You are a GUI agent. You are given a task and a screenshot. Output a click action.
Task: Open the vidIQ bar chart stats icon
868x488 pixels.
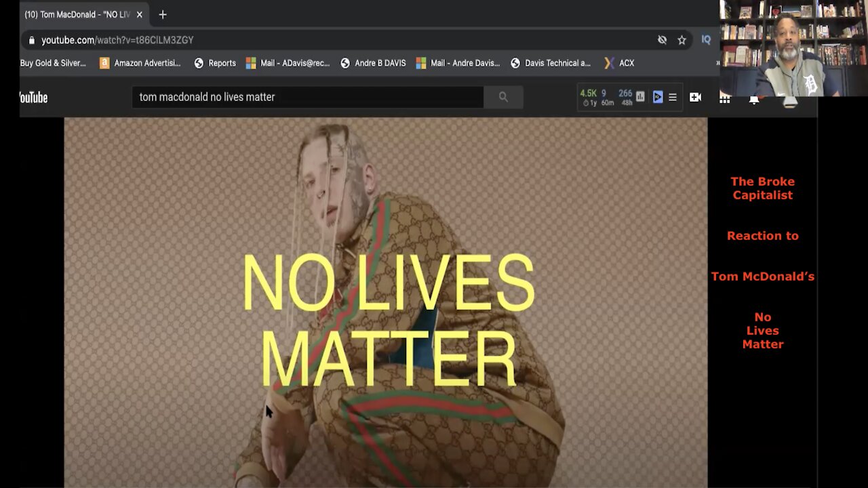tap(640, 97)
